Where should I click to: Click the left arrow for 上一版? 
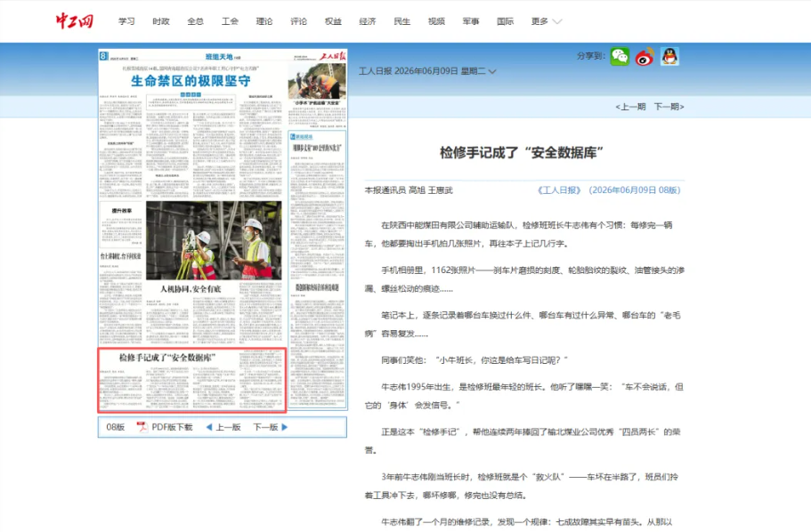click(x=209, y=427)
